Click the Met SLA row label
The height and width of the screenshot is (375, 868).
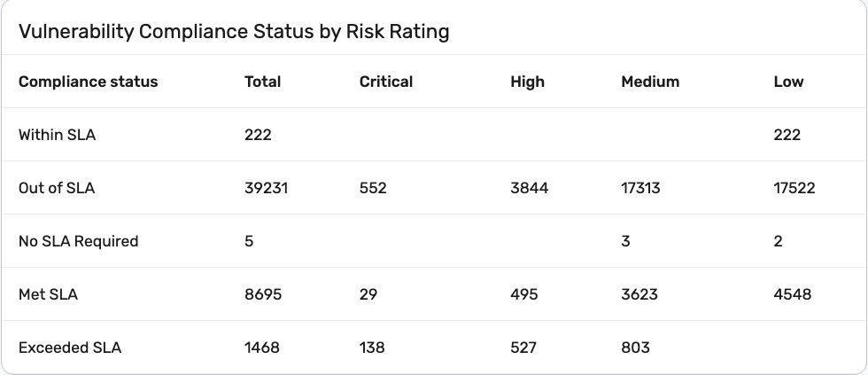pyautogui.click(x=48, y=294)
